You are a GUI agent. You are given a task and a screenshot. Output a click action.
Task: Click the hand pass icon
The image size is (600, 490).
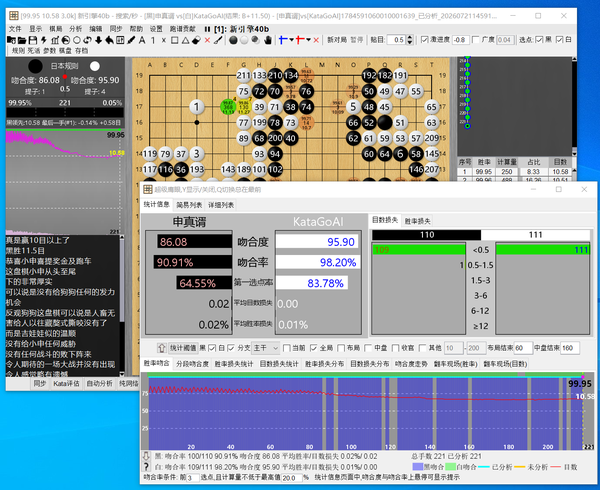coord(268,40)
